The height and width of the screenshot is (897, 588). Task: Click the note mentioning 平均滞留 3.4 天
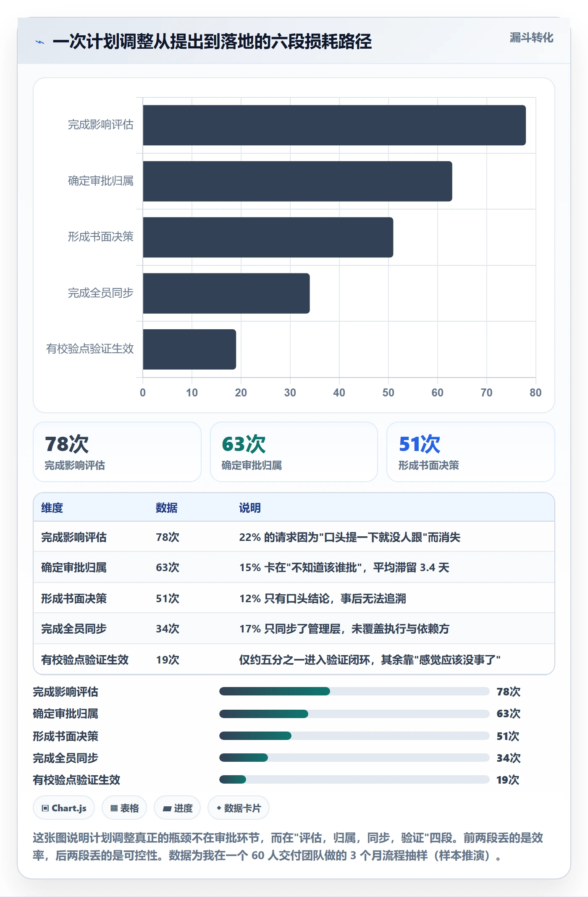[344, 567]
